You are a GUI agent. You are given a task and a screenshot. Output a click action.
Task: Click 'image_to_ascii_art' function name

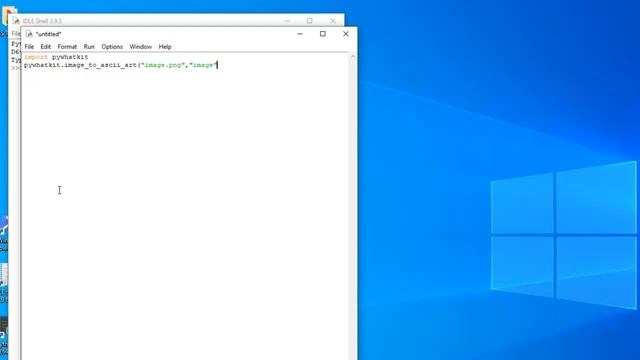pyautogui.click(x=100, y=65)
